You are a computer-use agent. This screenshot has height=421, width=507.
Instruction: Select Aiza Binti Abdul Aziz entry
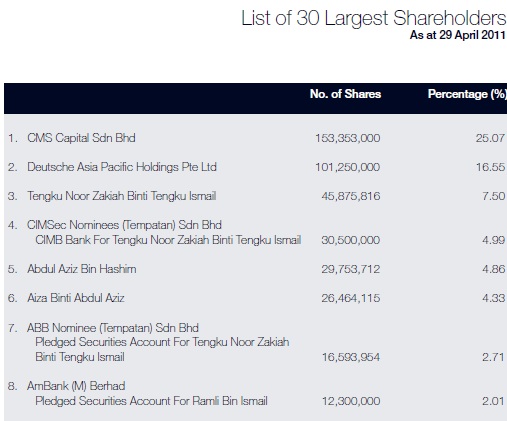[76, 298]
